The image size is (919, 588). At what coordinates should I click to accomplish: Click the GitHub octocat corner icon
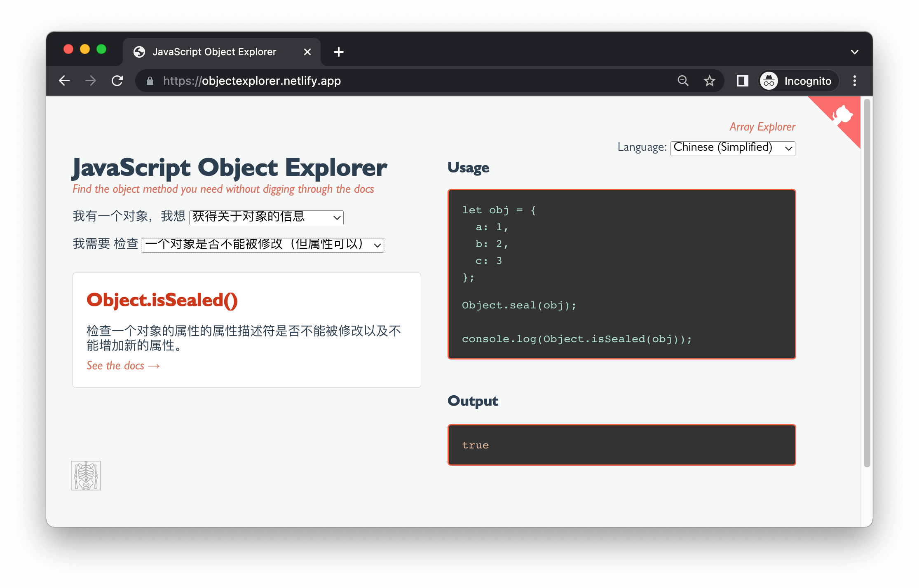coord(842,115)
